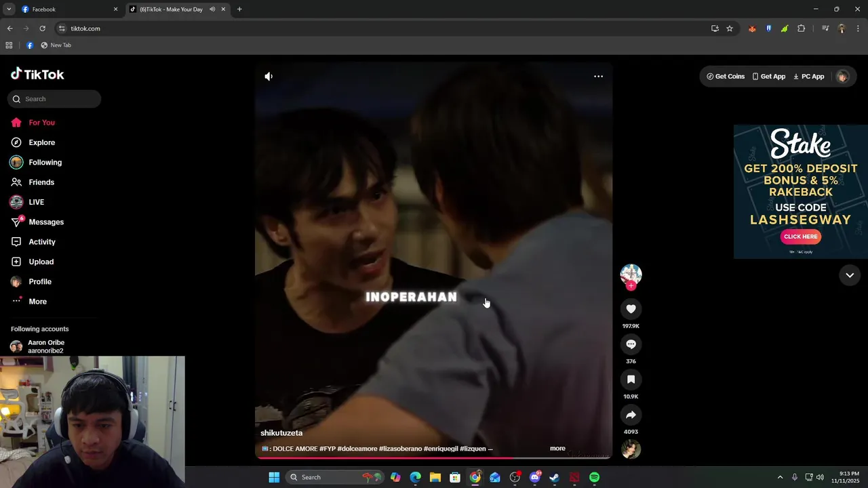Focus the TikTok search field
Viewport: 868px width, 488px height.
pos(54,99)
